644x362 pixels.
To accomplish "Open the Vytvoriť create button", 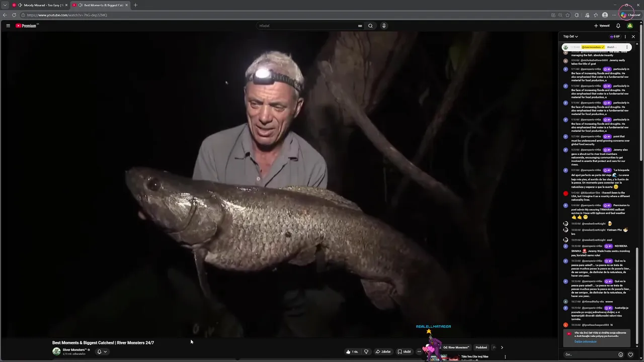I will [x=602, y=26].
